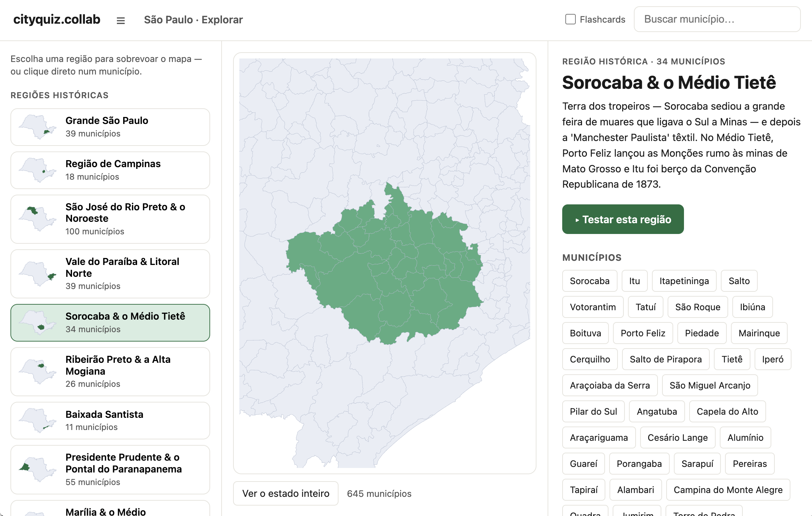The width and height of the screenshot is (812, 516).
Task: Select the Sarapuí municipality chip
Action: [697, 464]
